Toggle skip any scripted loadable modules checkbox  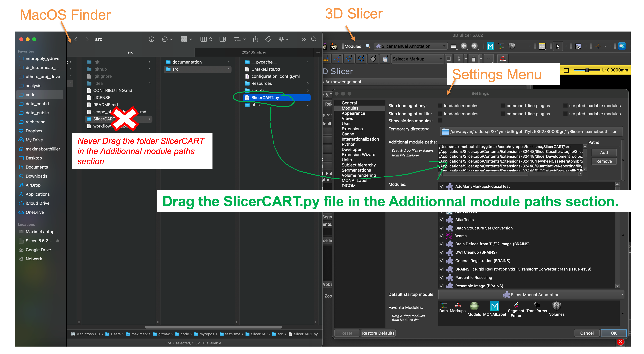tap(565, 106)
